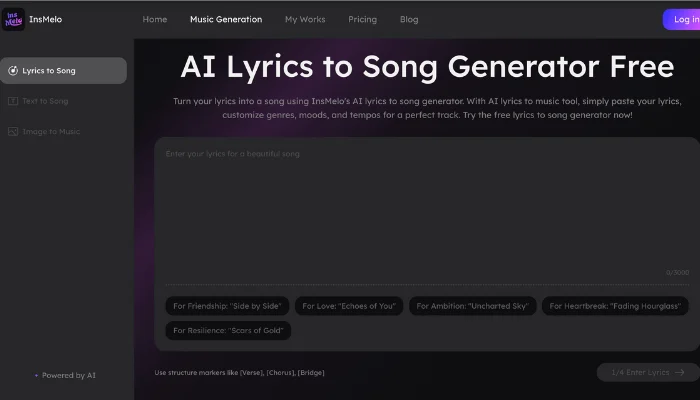Choose the Ambition 'Uncharted Sky' sample
Image resolution: width=700 pixels, height=400 pixels.
472,306
